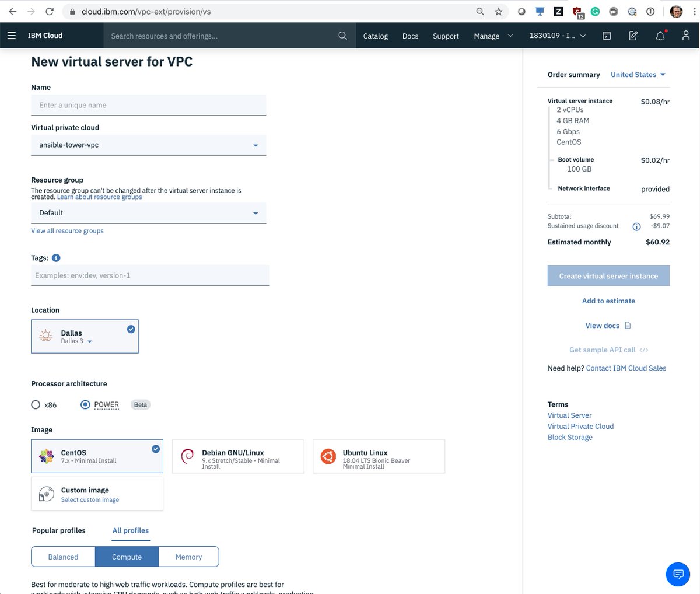Open the IBM Cloud Shell icon
Viewport: 700px width, 594px height.
tap(607, 36)
